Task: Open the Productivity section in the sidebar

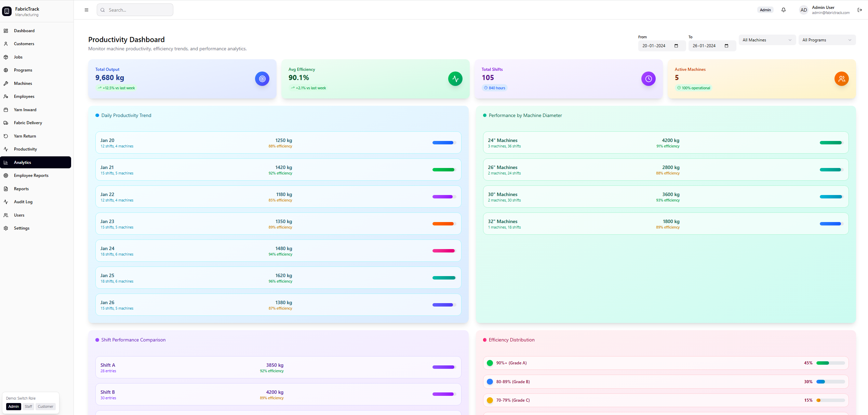Action: [x=25, y=149]
